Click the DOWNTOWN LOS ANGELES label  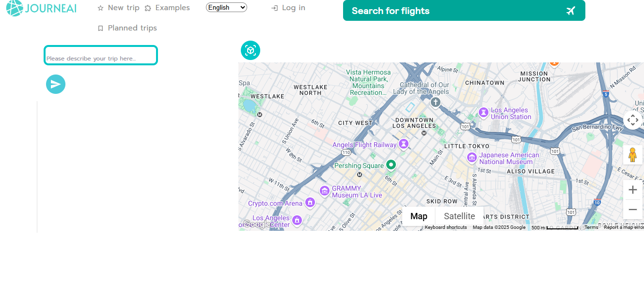coord(414,123)
